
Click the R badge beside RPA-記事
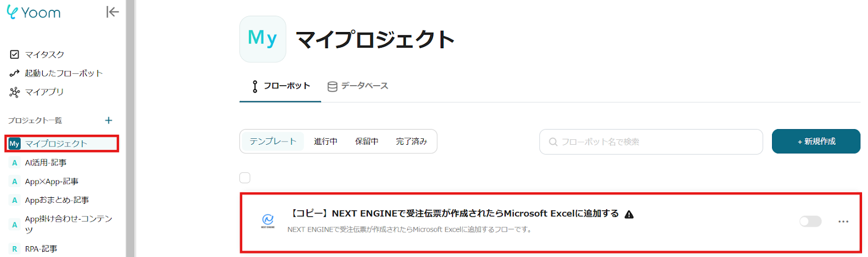click(x=15, y=249)
